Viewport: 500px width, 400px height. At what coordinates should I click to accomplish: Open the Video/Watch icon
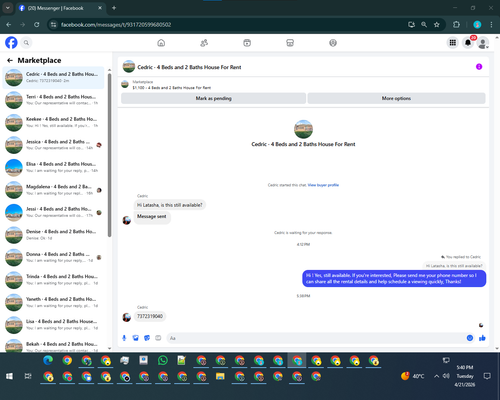point(247,43)
